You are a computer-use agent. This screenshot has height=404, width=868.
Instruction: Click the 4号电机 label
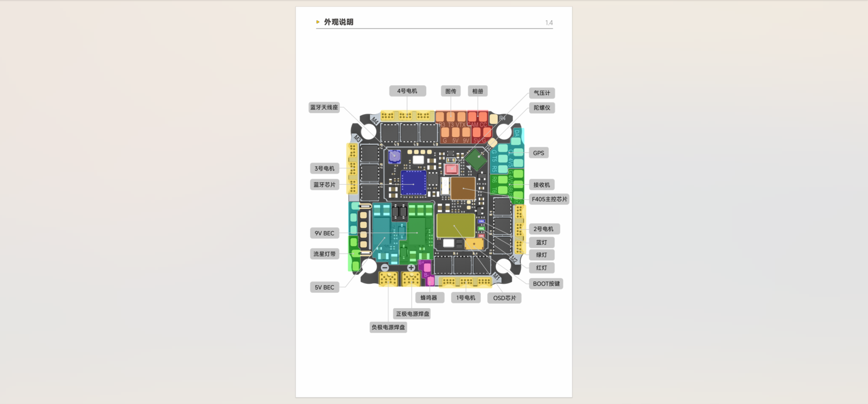click(x=407, y=91)
